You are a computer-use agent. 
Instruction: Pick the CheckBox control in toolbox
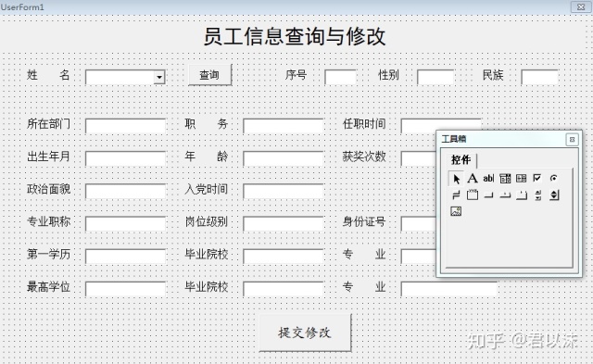click(537, 178)
